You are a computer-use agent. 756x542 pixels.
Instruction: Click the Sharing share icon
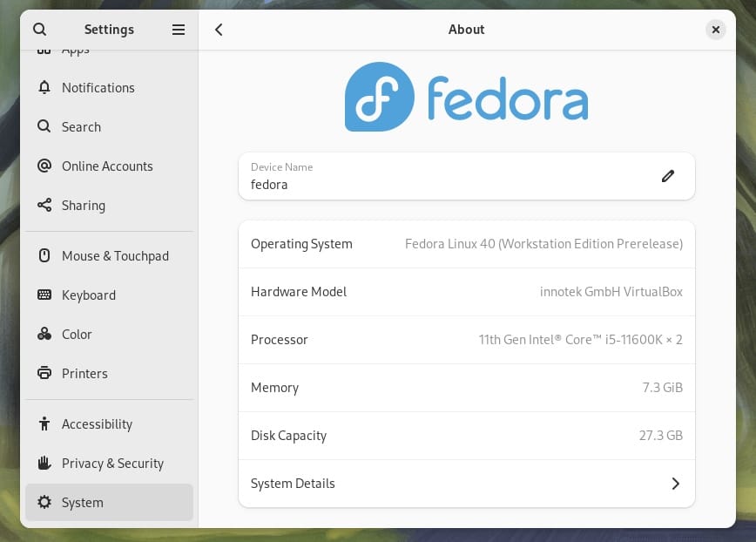pyautogui.click(x=44, y=206)
